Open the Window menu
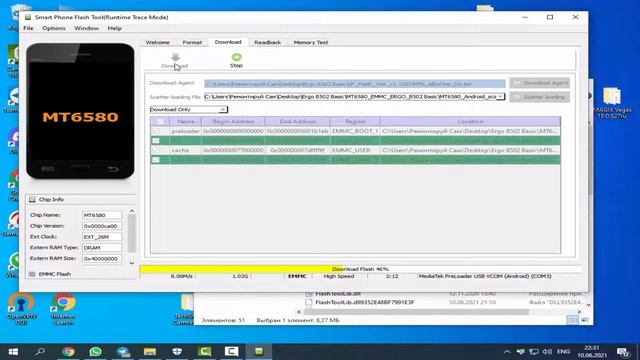 (x=87, y=28)
